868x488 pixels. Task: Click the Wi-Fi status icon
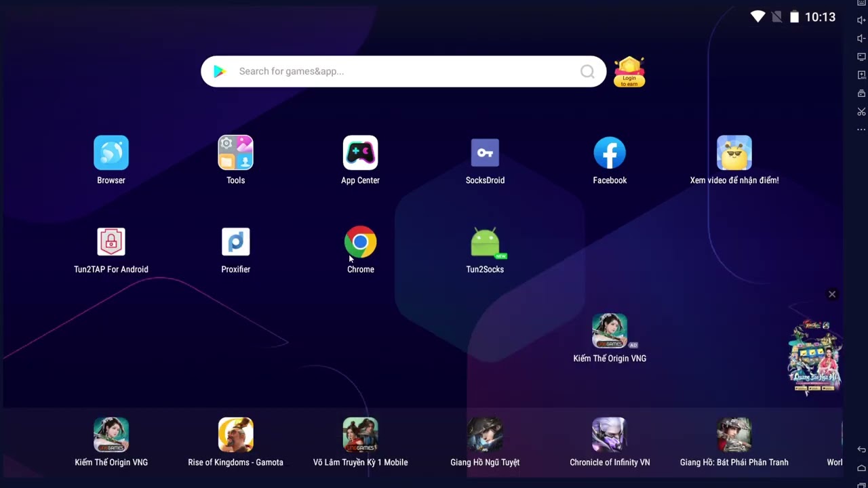tap(758, 17)
